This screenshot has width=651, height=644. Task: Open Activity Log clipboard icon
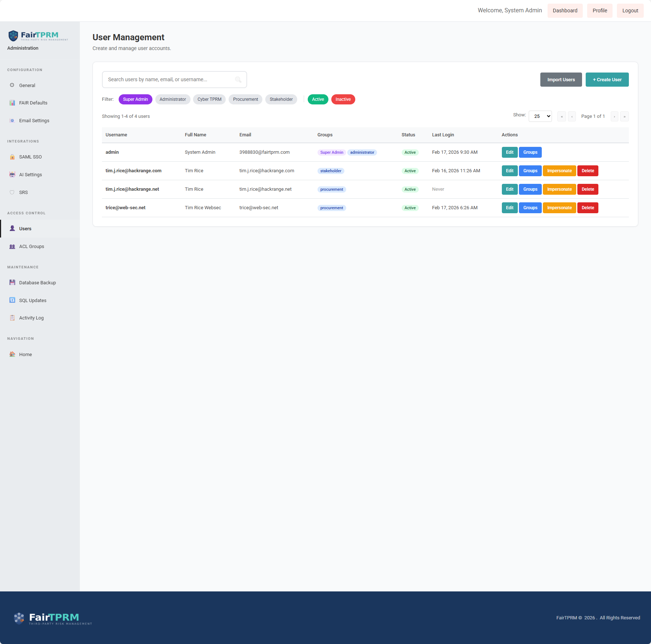(12, 318)
